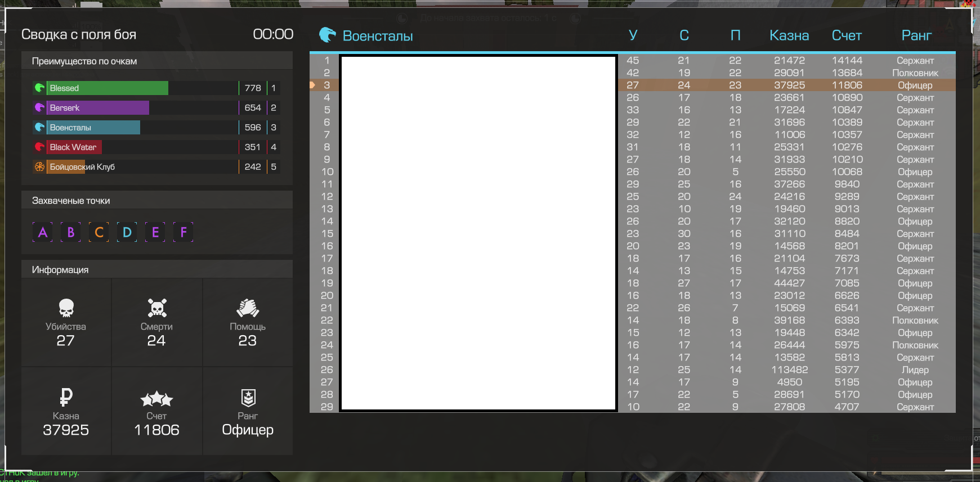This screenshot has width=980, height=482.
Task: Click the treasury value 44427
Action: (x=789, y=283)
